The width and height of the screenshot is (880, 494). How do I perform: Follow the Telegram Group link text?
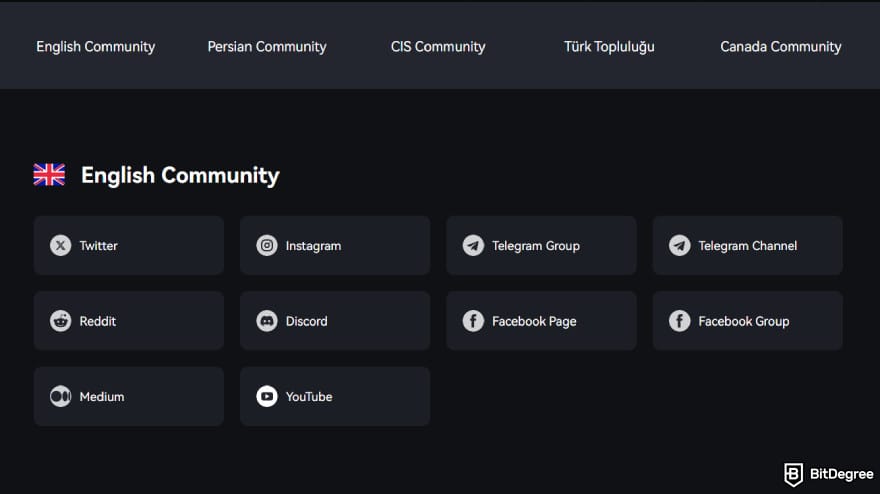click(536, 246)
